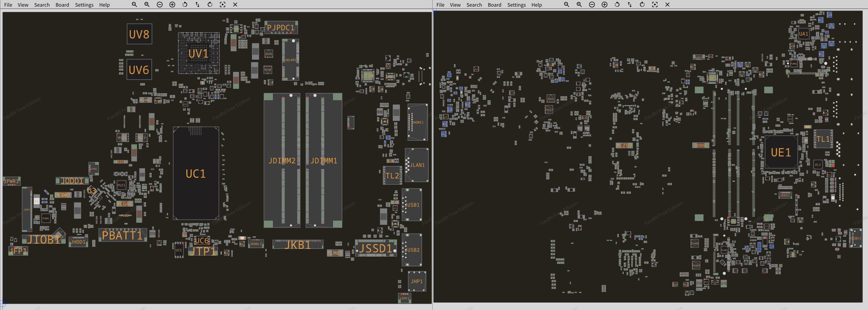
Task: Select the UE1 chip in right board view
Action: [781, 153]
